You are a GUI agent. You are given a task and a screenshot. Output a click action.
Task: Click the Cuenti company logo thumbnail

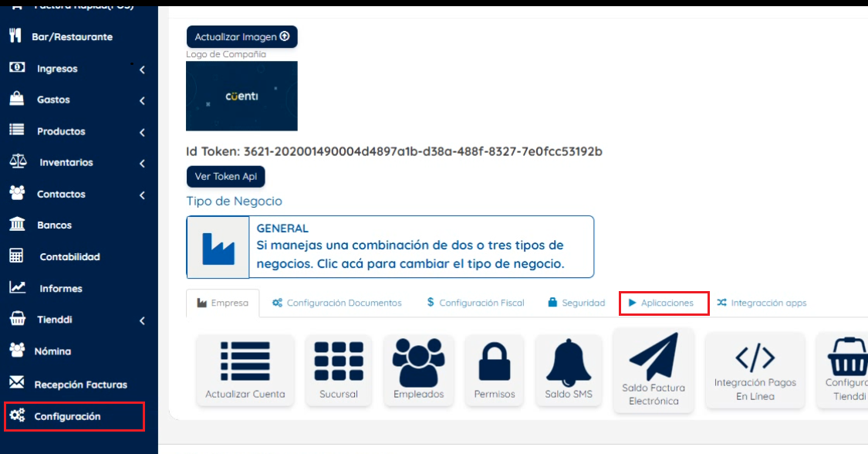pyautogui.click(x=242, y=96)
